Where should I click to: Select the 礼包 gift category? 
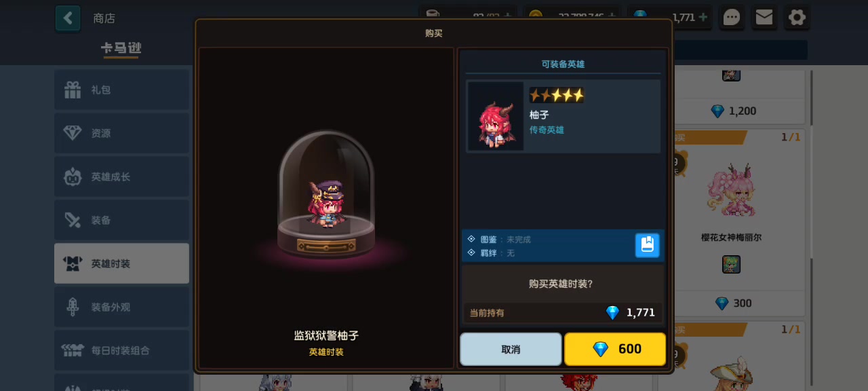pyautogui.click(x=122, y=90)
